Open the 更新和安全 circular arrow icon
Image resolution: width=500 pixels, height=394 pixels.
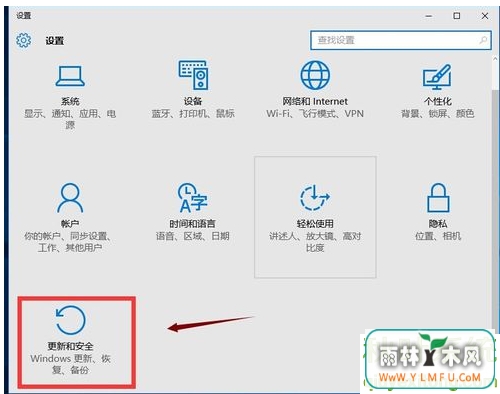tap(70, 320)
